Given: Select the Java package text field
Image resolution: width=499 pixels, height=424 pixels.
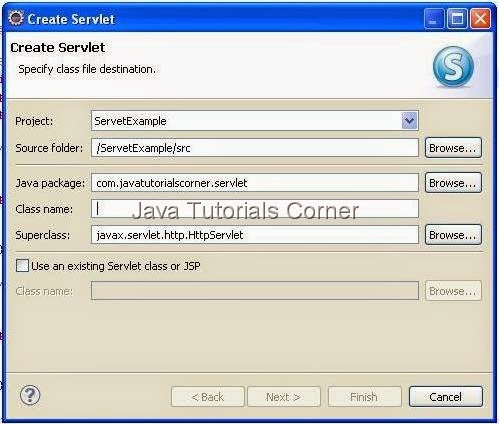Looking at the screenshot, I should (255, 183).
